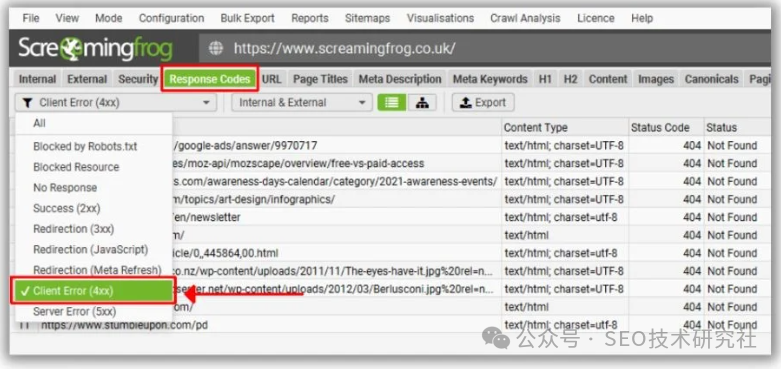Open the Response Codes tab
The image size is (781, 369).
click(x=210, y=79)
